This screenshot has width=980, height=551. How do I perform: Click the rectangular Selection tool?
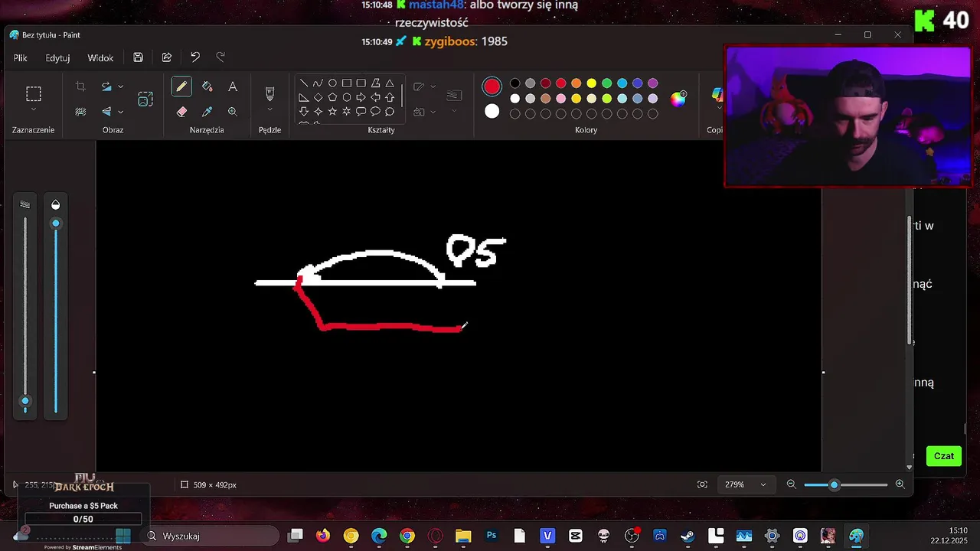pos(34,94)
